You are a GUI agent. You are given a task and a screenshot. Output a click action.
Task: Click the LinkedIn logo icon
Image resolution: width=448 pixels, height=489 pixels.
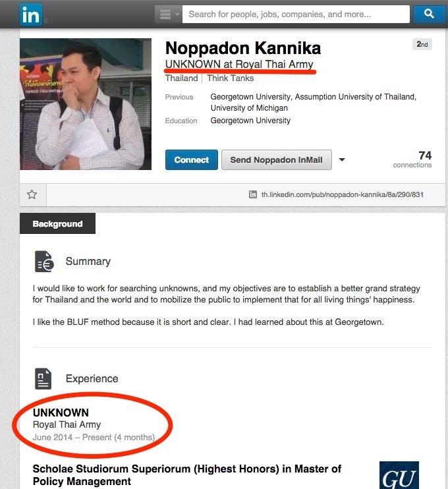(x=30, y=14)
